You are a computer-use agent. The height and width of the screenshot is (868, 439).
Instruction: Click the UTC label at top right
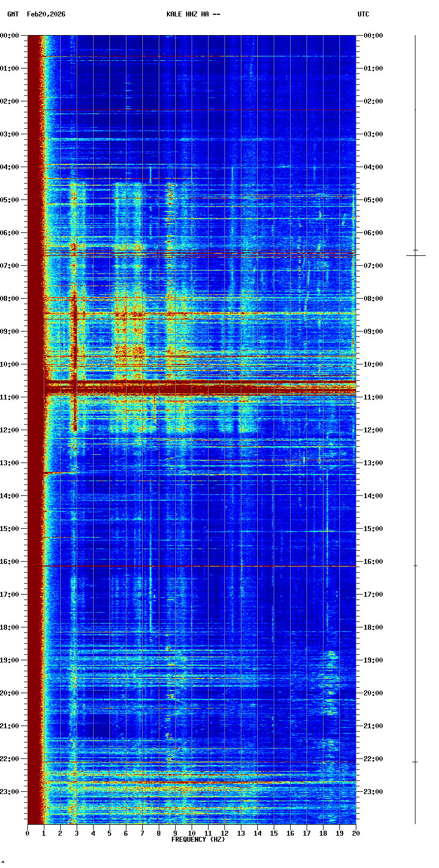363,14
